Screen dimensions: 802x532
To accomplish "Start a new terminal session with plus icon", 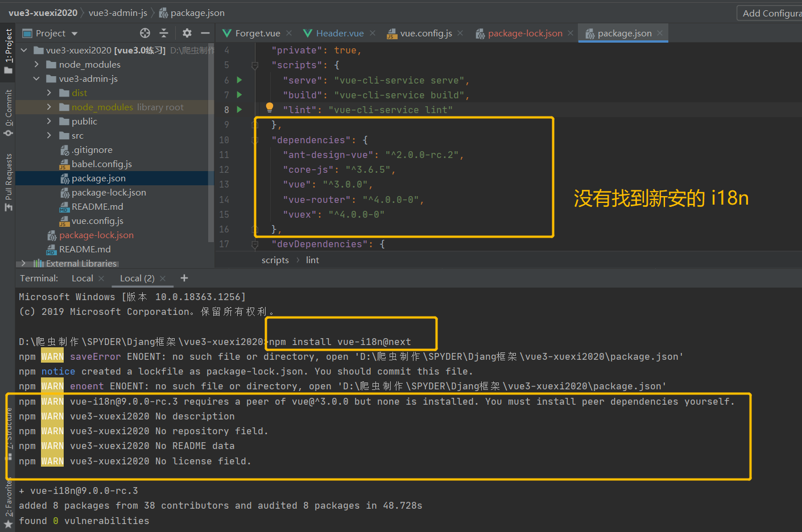I will tap(184, 278).
